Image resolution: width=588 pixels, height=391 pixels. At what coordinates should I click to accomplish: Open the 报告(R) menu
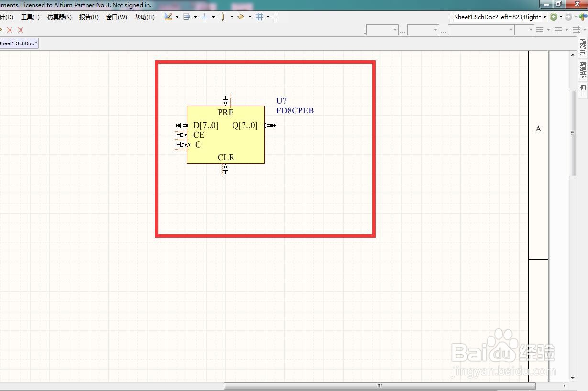[89, 17]
